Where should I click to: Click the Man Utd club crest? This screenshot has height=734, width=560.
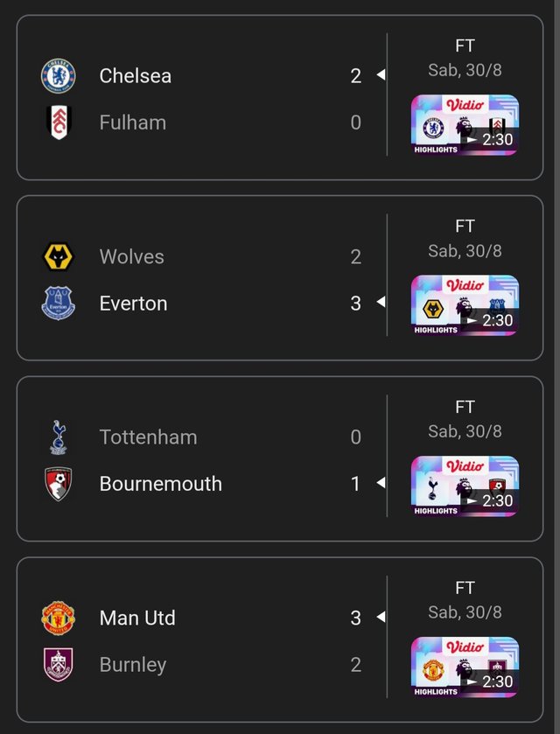58,618
